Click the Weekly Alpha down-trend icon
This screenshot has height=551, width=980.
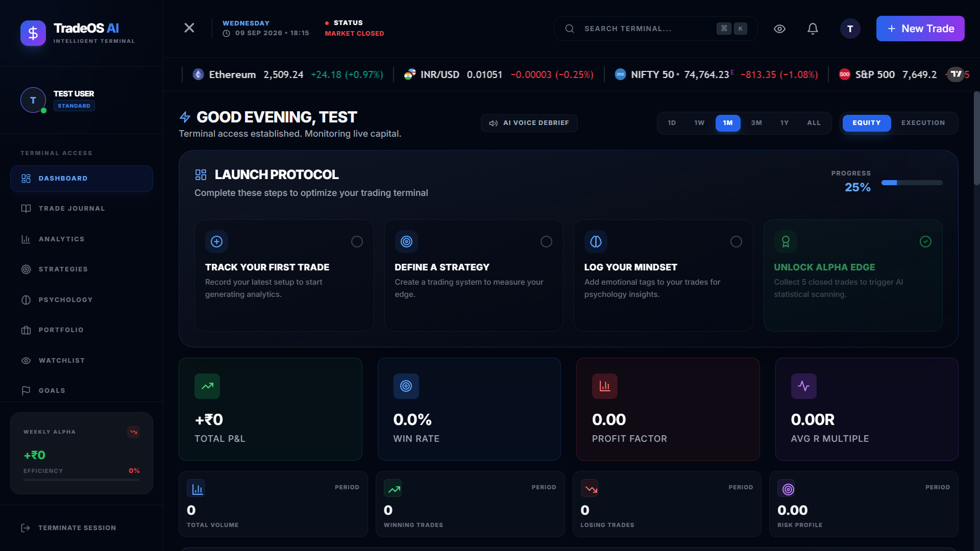(x=133, y=432)
